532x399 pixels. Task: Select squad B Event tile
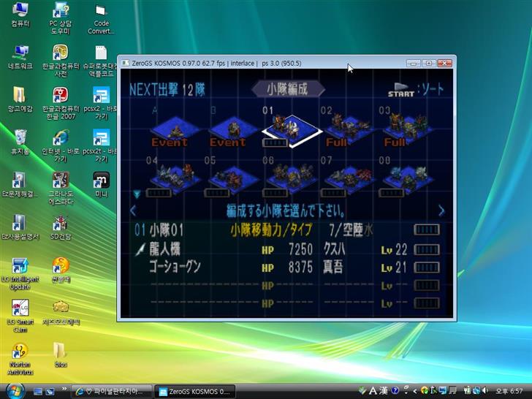pyautogui.click(x=232, y=130)
